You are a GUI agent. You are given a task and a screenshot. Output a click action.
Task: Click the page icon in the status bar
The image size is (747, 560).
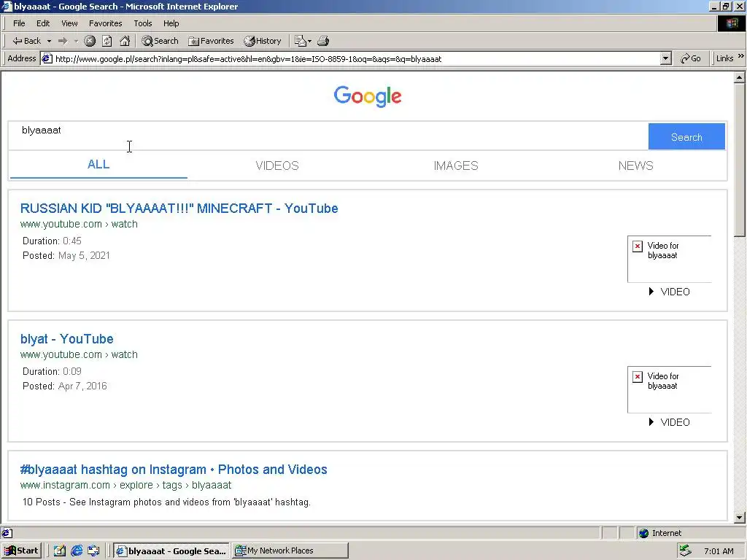tap(7, 533)
